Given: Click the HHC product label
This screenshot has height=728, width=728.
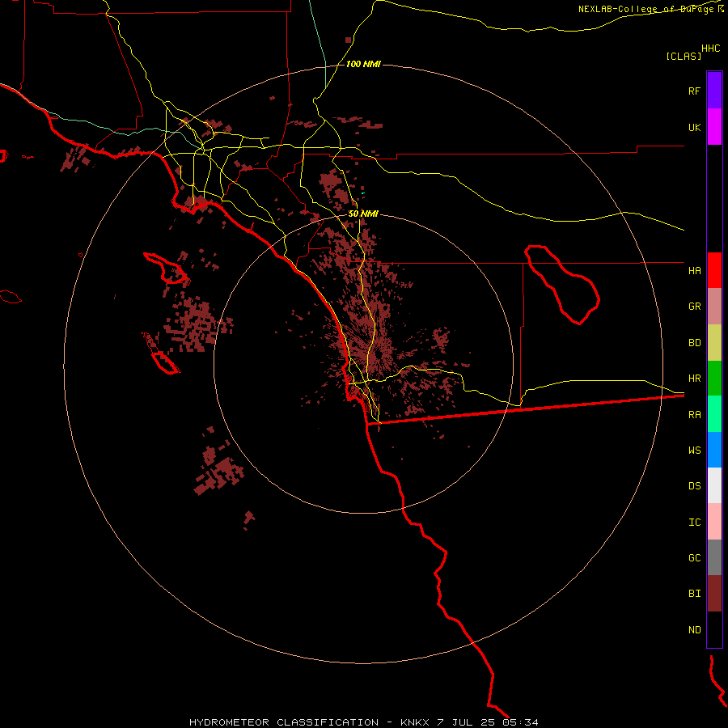Looking at the screenshot, I should tap(711, 49).
